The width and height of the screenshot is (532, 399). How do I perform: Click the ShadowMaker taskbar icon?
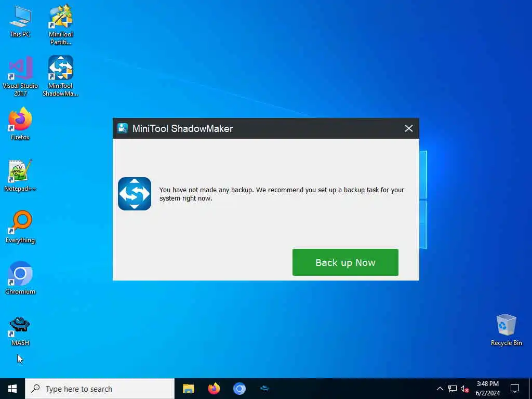pyautogui.click(x=264, y=389)
